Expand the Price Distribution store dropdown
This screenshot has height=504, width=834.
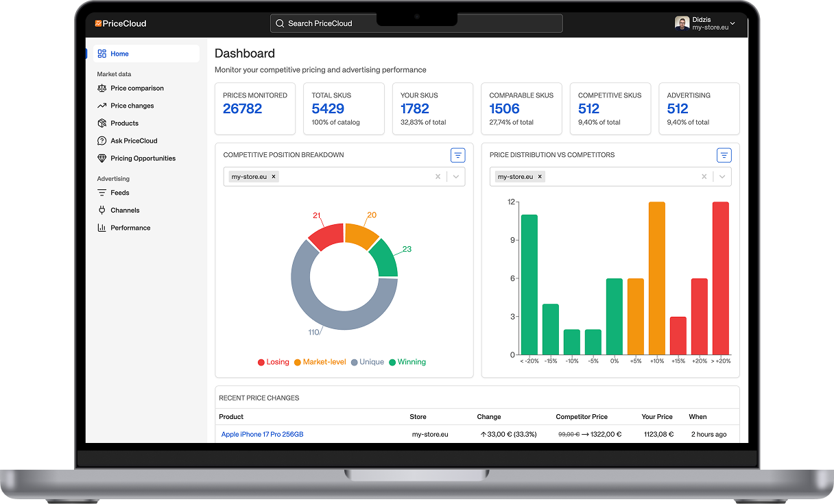(x=722, y=177)
